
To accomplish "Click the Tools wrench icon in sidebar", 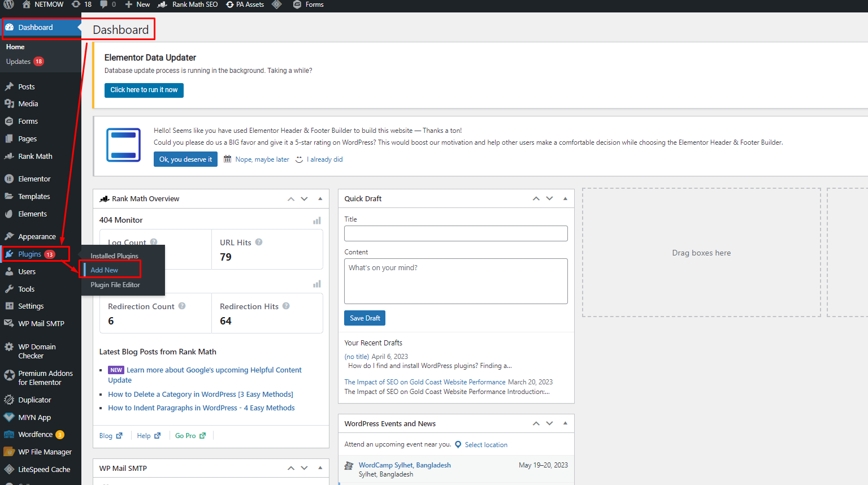I will [x=9, y=289].
